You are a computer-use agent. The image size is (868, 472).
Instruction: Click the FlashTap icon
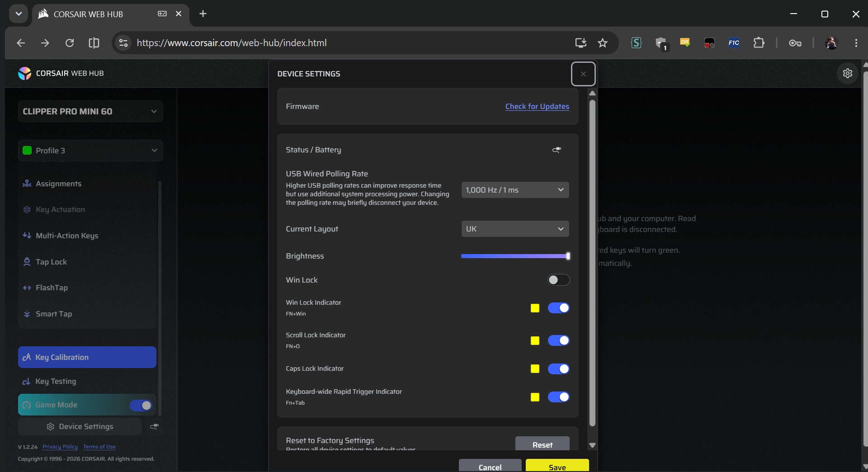(27, 288)
